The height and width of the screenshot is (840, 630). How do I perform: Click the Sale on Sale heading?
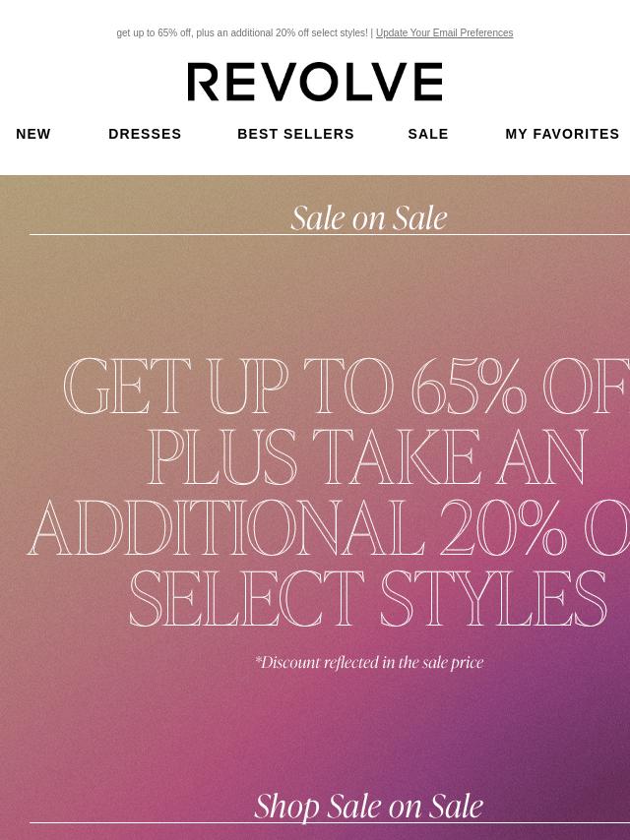tap(369, 217)
